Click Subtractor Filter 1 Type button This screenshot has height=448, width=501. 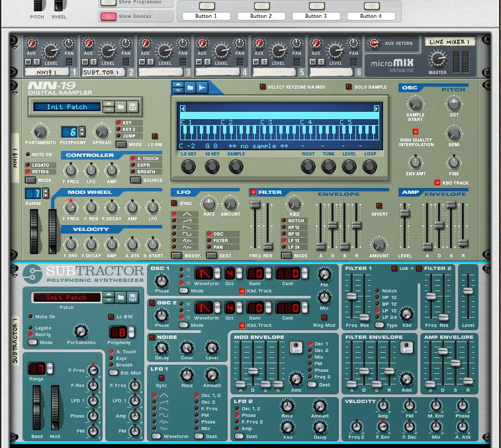click(379, 325)
